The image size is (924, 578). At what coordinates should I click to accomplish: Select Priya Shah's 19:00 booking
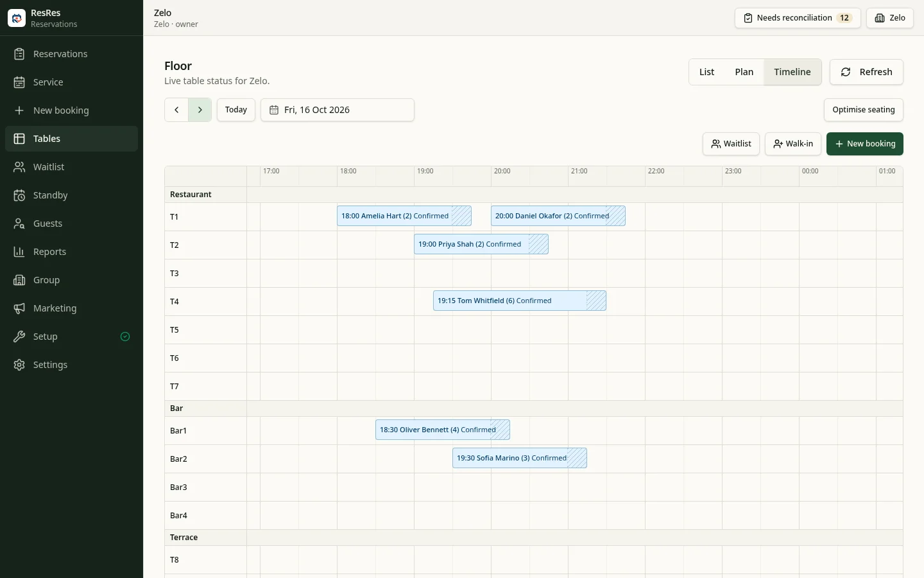pos(481,244)
